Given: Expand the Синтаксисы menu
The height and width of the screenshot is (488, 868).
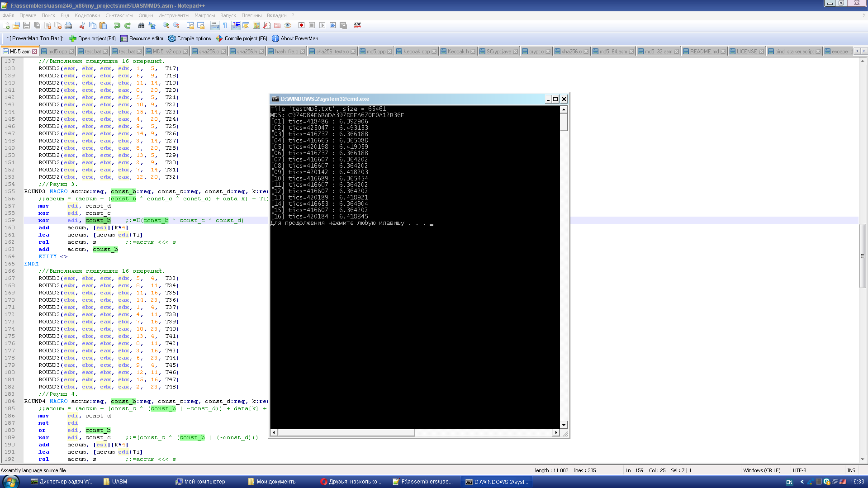Looking at the screenshot, I should pyautogui.click(x=119, y=15).
